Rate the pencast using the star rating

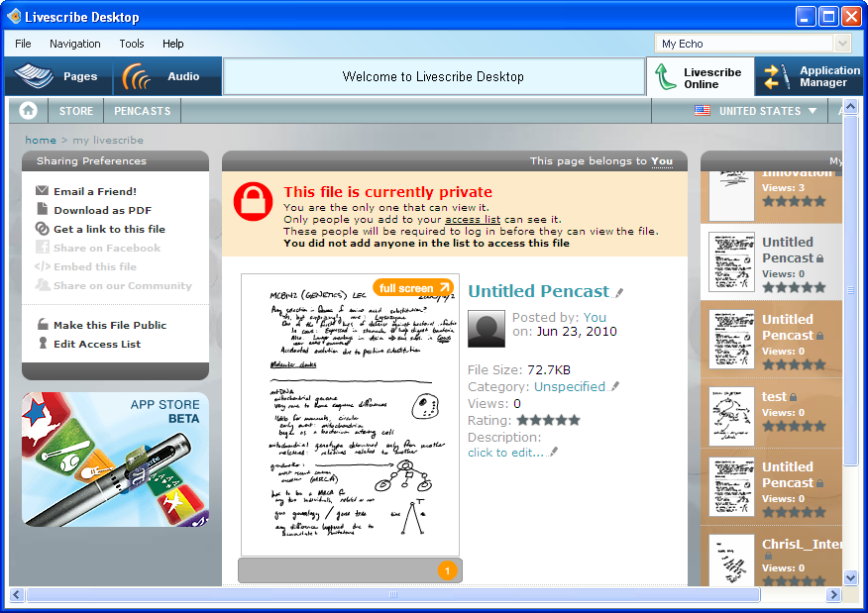(548, 420)
